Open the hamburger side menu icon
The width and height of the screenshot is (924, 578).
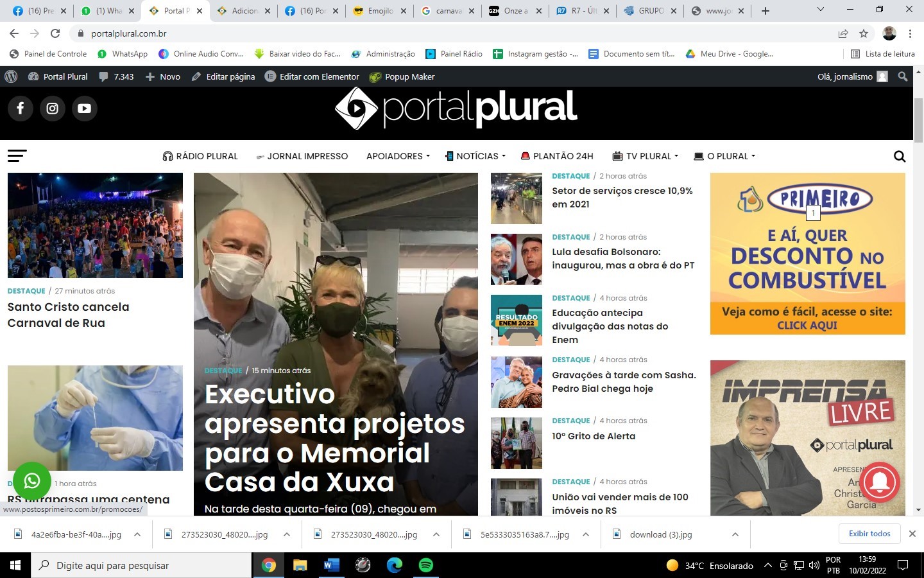pyautogui.click(x=17, y=155)
